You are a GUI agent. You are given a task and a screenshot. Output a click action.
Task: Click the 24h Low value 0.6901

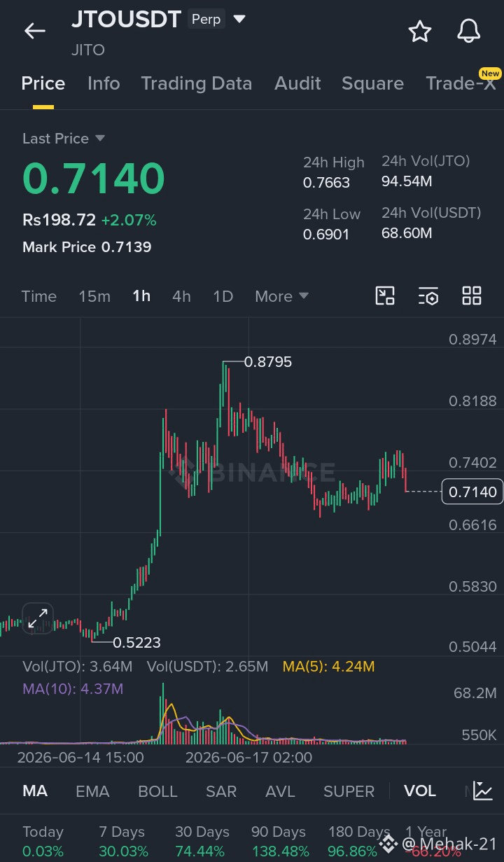click(326, 234)
